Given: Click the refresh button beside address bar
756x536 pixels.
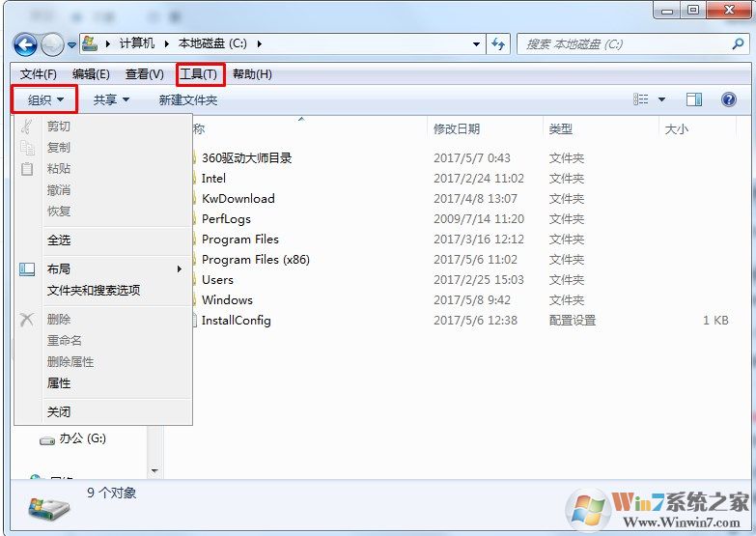Looking at the screenshot, I should tap(498, 44).
